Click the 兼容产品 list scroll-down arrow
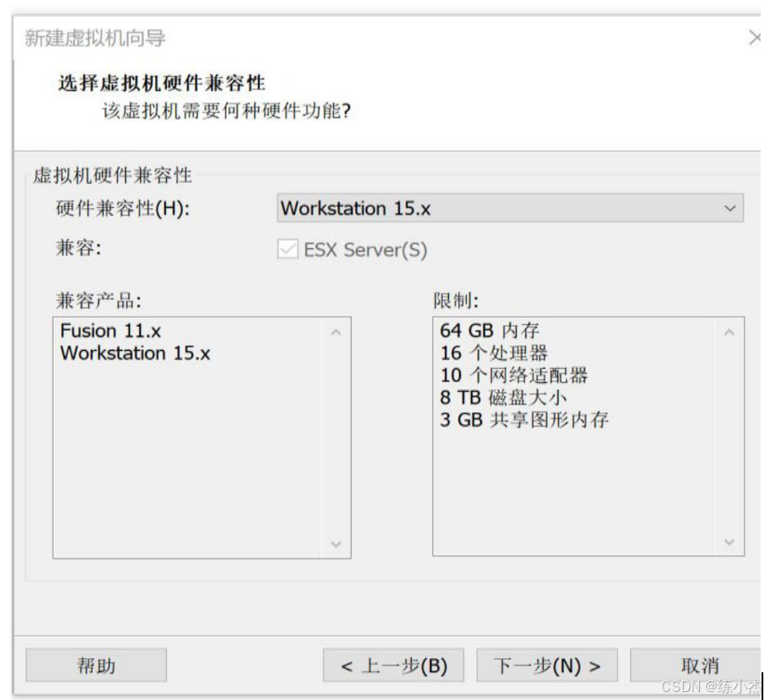Screen dimensions: 766x700 point(336,543)
